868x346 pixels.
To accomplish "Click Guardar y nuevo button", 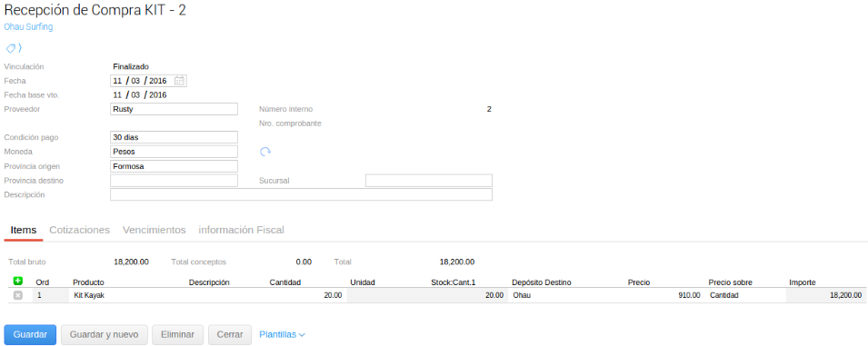I will pyautogui.click(x=105, y=334).
